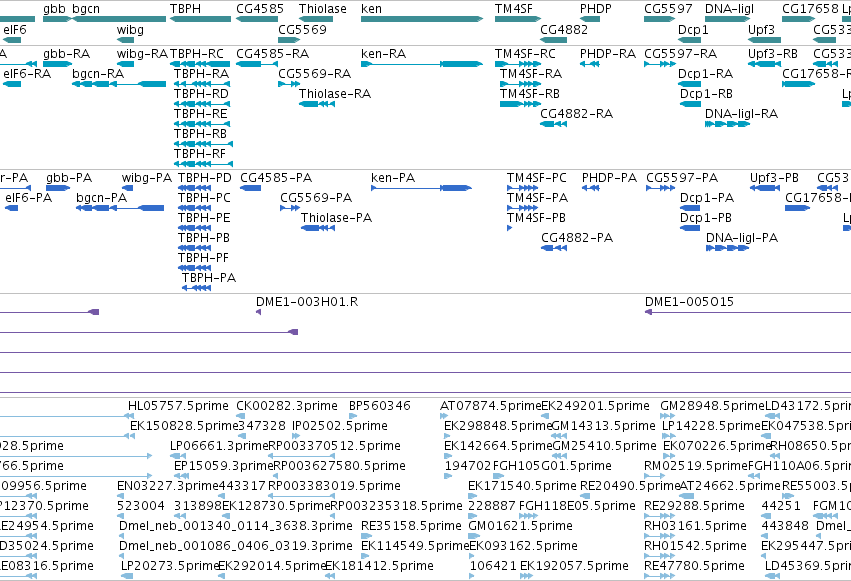Select the bgcn gene label in top track

86,9
